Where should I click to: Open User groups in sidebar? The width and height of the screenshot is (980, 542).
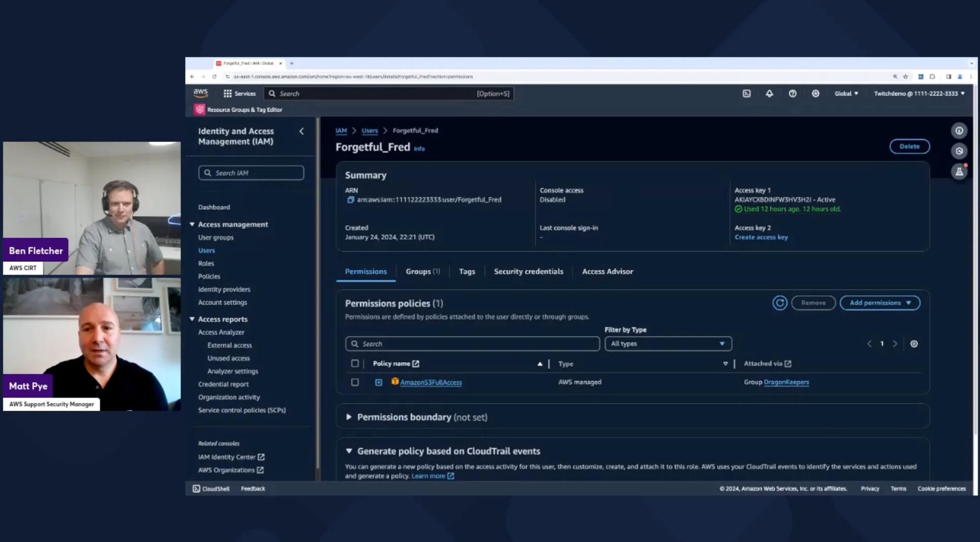[216, 238]
